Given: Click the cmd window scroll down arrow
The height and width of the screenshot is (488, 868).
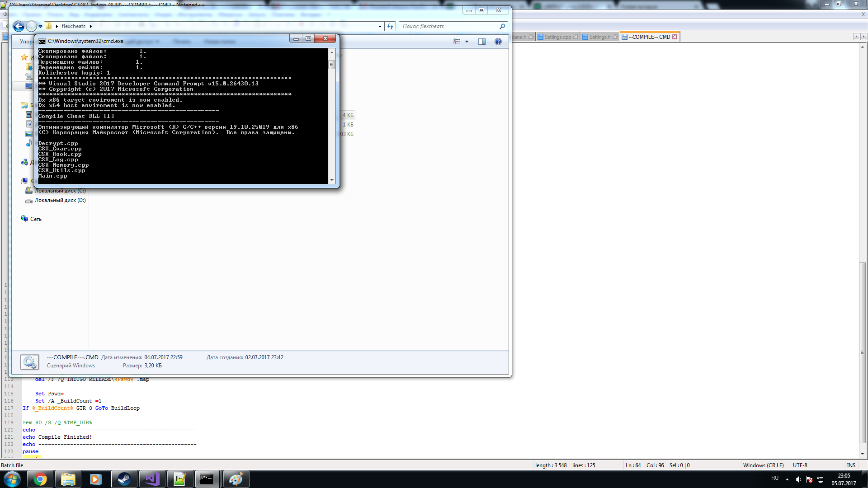Looking at the screenshot, I should (x=332, y=180).
